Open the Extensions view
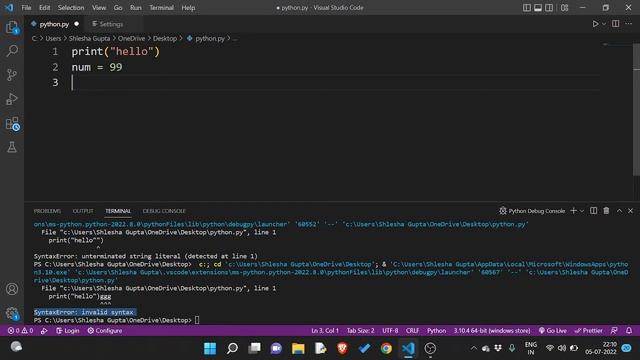 [12, 123]
